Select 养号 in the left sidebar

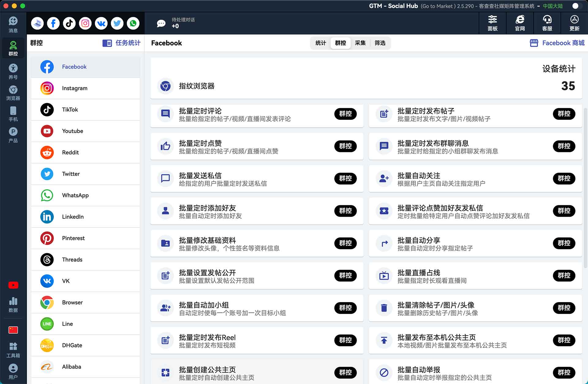pyautogui.click(x=13, y=71)
